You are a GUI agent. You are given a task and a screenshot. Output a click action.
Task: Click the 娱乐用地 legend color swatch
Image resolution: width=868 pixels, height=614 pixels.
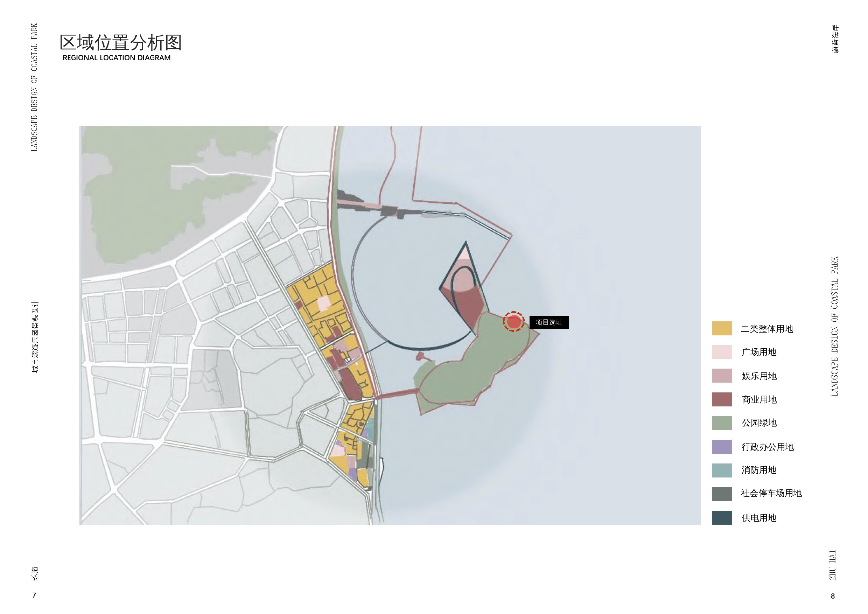[x=722, y=376]
